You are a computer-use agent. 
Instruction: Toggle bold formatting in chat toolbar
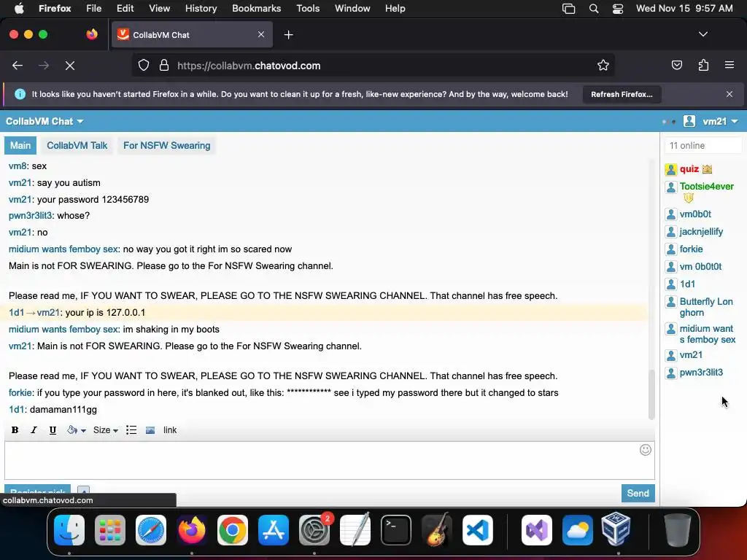click(15, 430)
